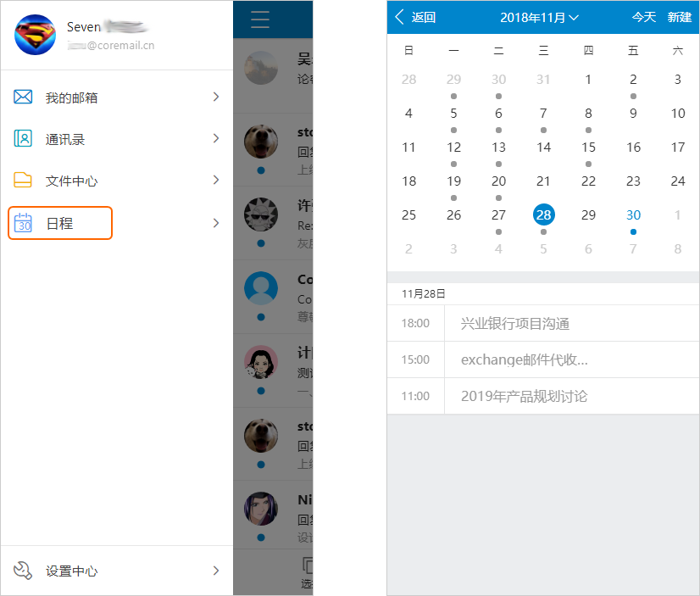700x596 pixels.
Task: Open the 通讯录 menu item
Action: [65, 139]
